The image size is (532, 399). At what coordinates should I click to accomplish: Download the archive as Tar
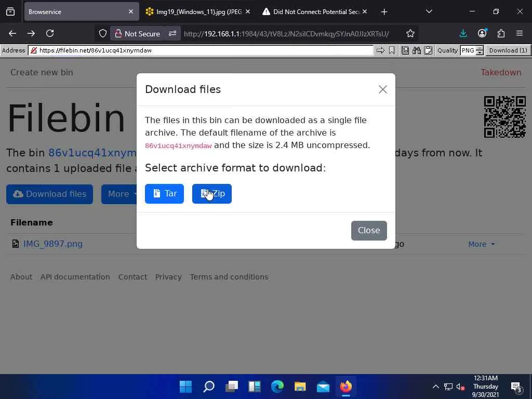click(x=164, y=194)
